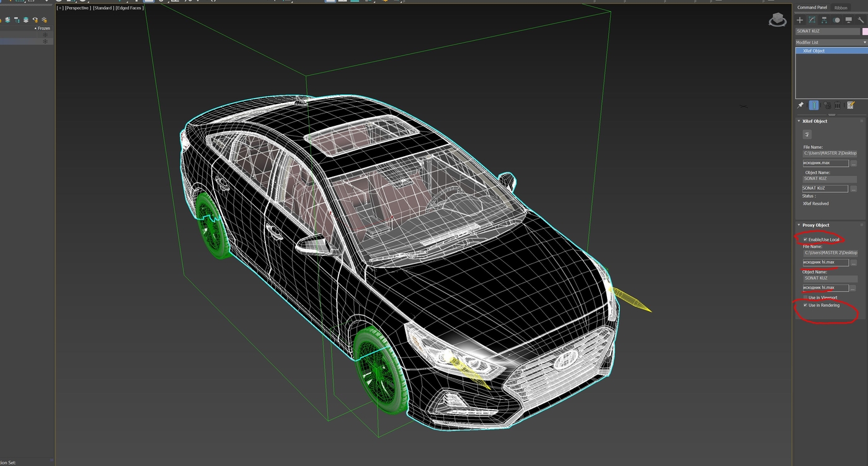Select the Command Panel tab

click(x=812, y=7)
